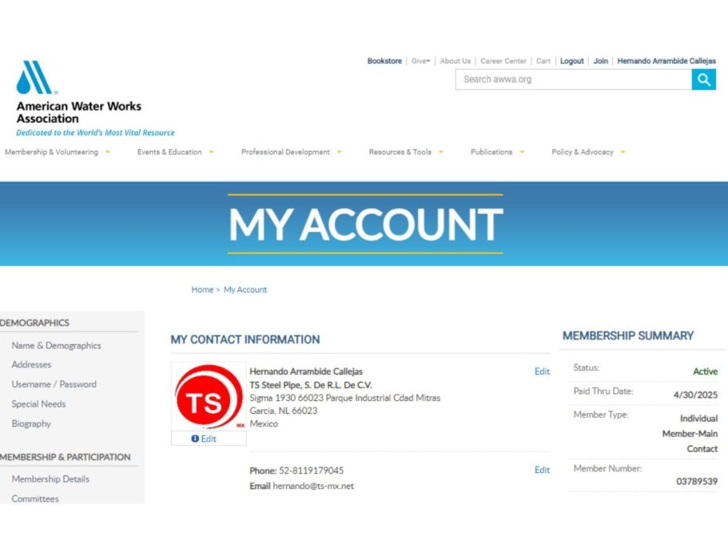Open Membership Details in sidebar
Image resolution: width=728 pixels, height=560 pixels.
click(x=50, y=479)
